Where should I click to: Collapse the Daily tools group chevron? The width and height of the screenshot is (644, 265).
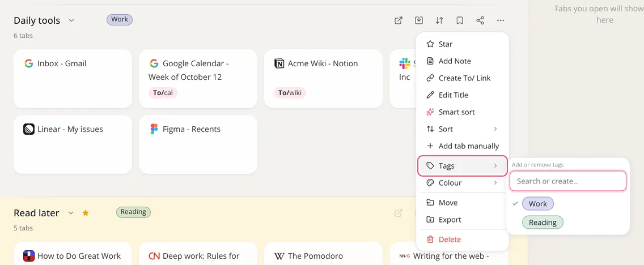(x=71, y=20)
